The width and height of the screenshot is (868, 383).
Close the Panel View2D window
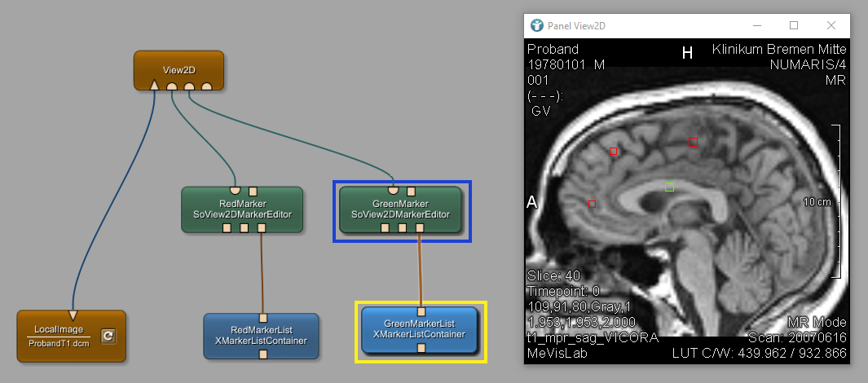coord(831,26)
